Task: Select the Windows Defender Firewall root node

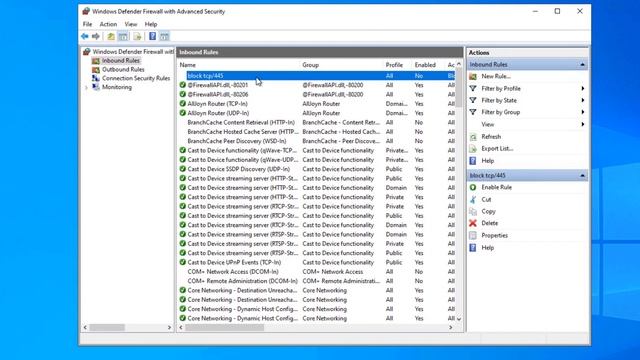Action: tap(133, 52)
